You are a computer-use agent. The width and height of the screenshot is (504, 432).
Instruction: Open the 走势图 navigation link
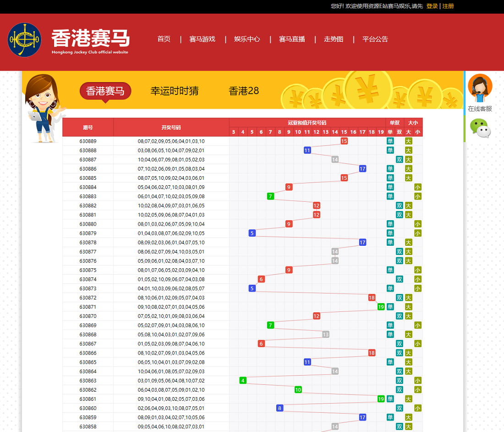click(334, 39)
